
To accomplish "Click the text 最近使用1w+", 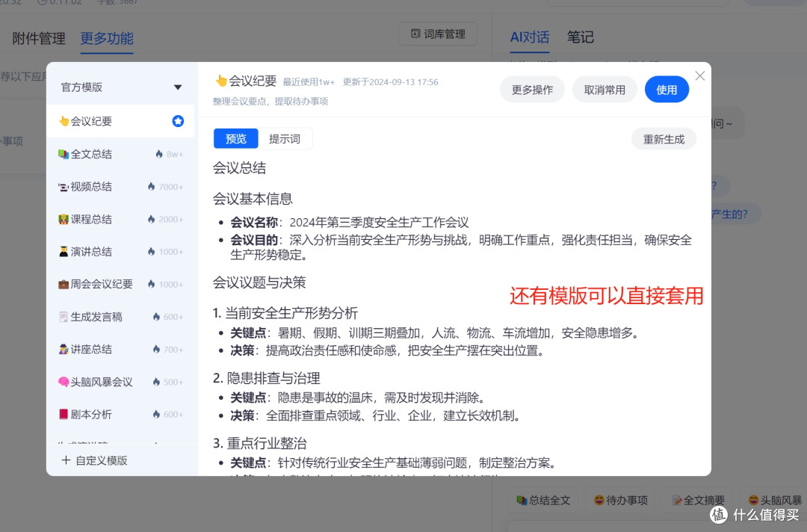I will click(x=309, y=81).
